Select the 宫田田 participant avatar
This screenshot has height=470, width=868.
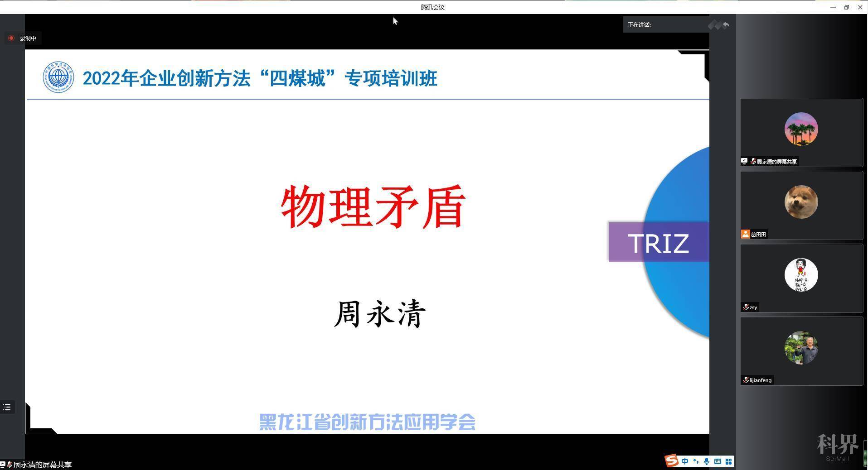click(x=801, y=202)
